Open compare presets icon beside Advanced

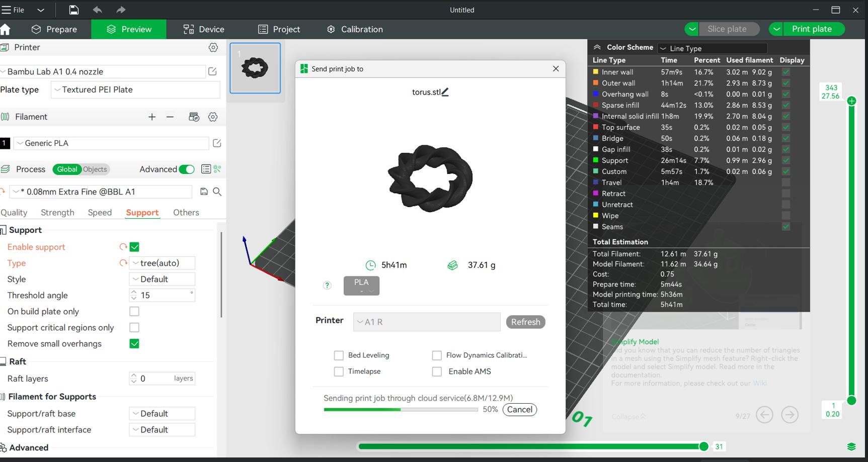[x=217, y=169]
